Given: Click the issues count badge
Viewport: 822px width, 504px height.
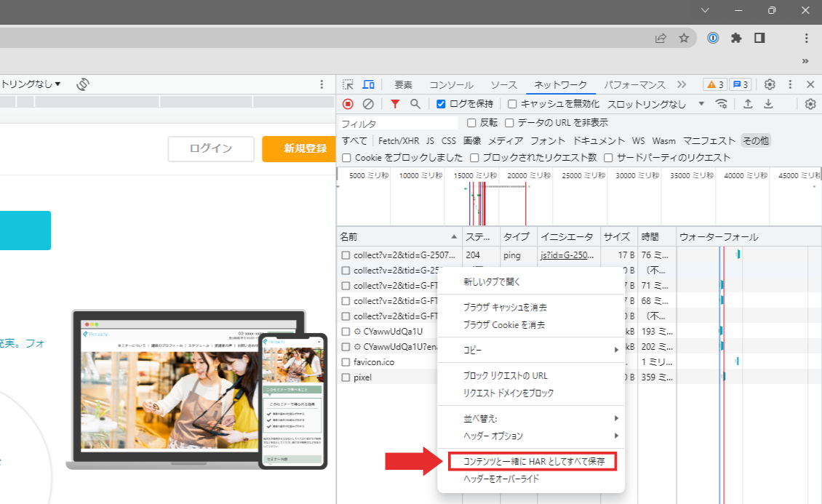Looking at the screenshot, I should [x=741, y=84].
